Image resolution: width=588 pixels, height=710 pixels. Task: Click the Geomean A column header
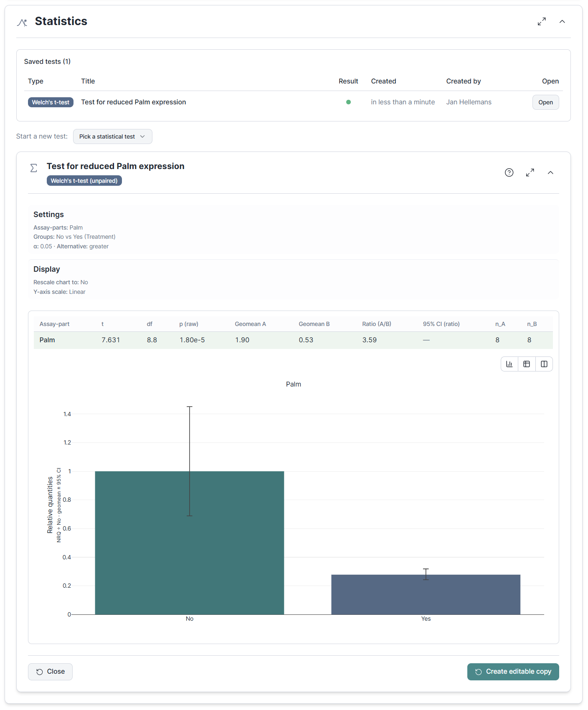pos(250,324)
